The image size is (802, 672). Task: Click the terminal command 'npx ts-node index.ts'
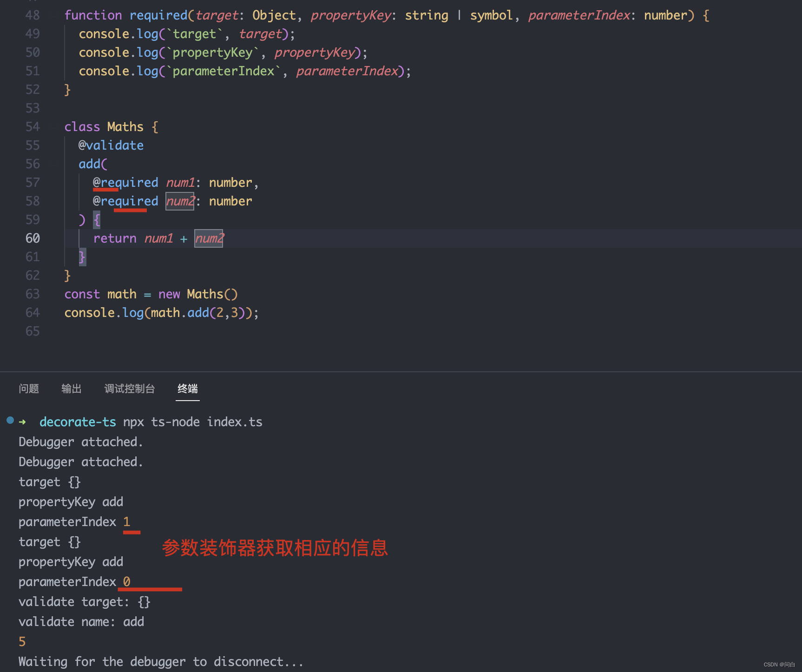[x=193, y=422]
